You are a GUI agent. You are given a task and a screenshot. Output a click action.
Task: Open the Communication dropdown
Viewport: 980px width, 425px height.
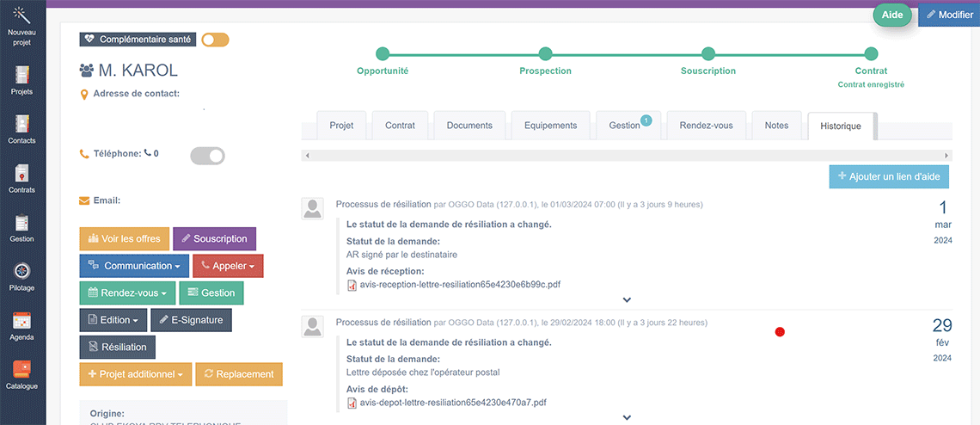click(134, 266)
